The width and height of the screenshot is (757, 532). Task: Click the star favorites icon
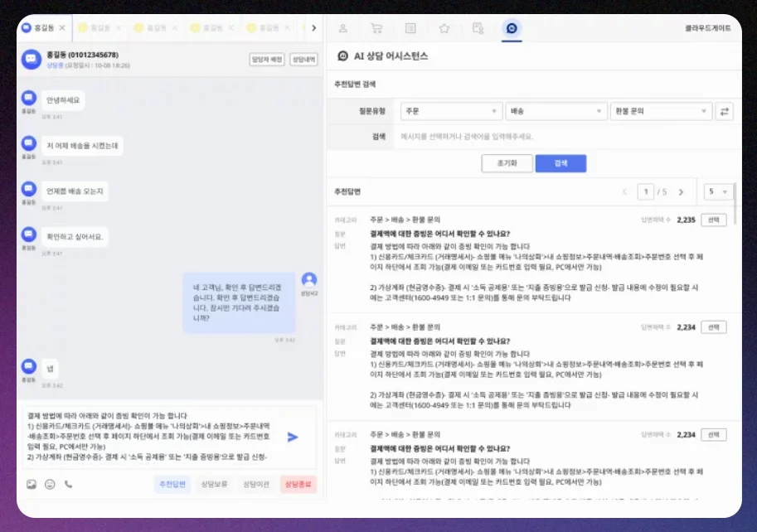coord(444,28)
